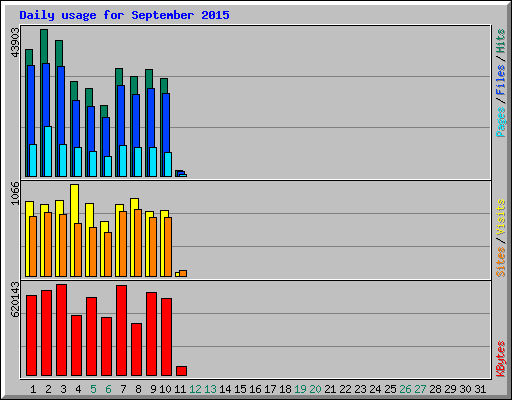Click the Sites legend label
Image resolution: width=512 pixels, height=400 pixels.
[x=501, y=261]
